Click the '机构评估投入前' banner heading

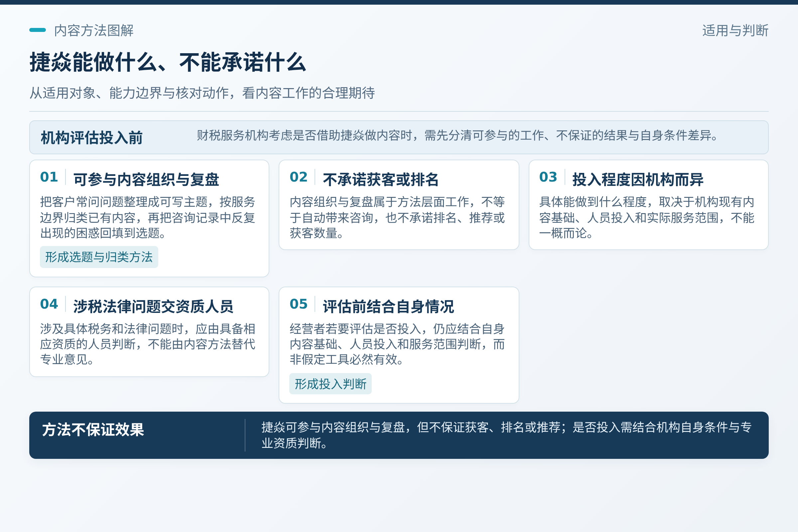tap(92, 138)
